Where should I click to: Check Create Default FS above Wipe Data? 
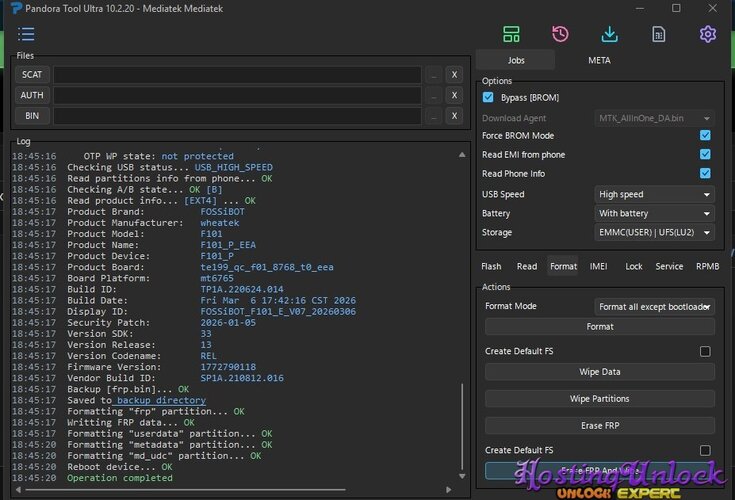tap(705, 351)
